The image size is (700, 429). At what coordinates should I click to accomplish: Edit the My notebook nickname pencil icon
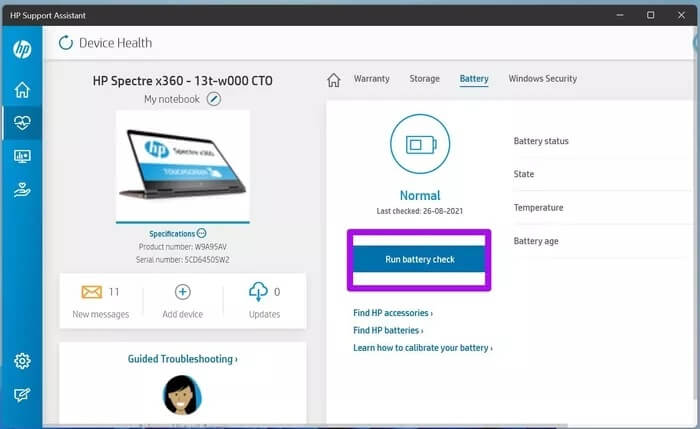[x=214, y=99]
